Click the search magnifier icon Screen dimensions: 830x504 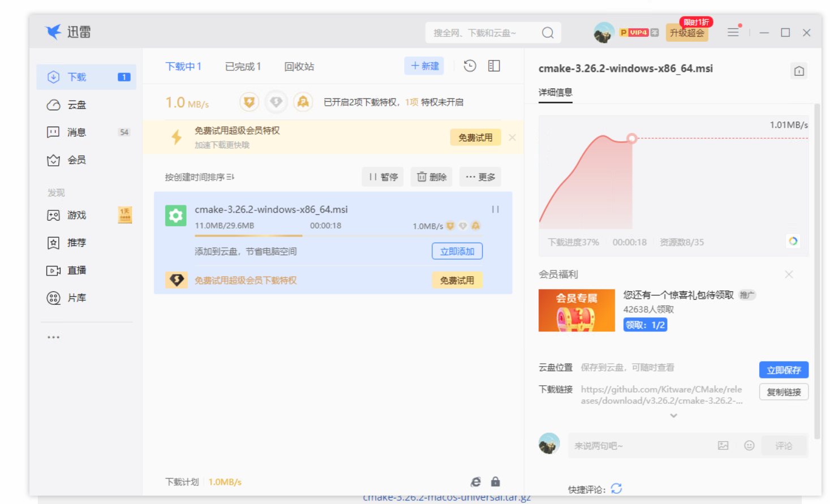(548, 33)
